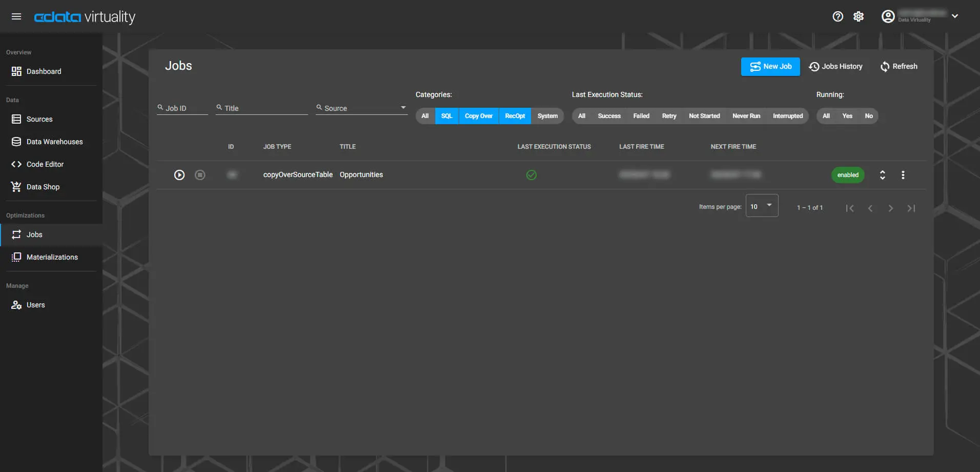Expand the user account menu chevron
Viewport: 980px width, 472px height.
[x=954, y=16]
